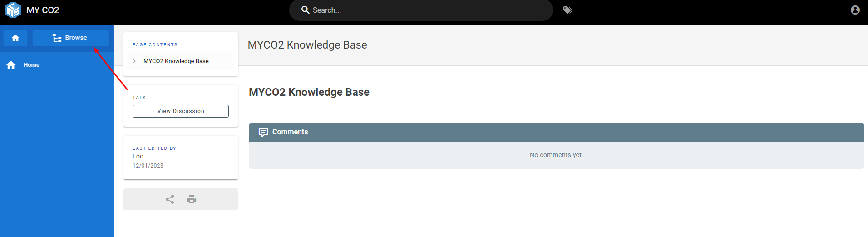Click the MY CO2 site title

click(x=43, y=10)
